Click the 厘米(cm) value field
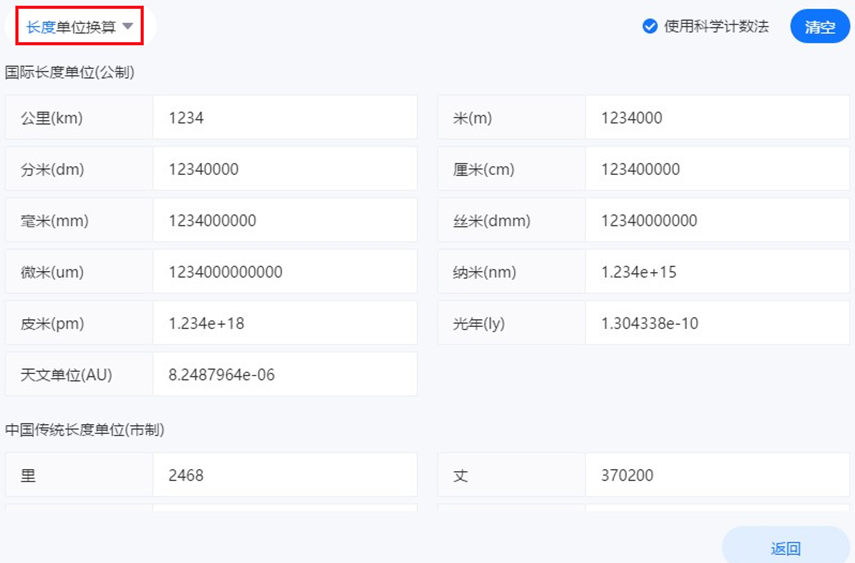The image size is (855, 563). point(716,169)
